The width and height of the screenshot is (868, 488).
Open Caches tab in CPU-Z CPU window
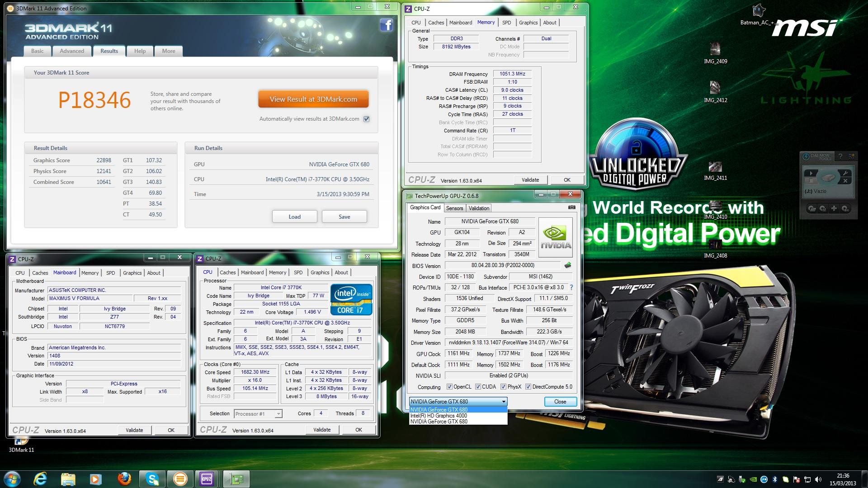point(227,272)
